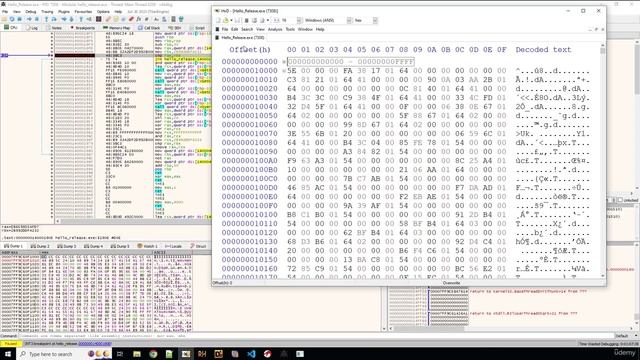Open Chrome from the taskbar
Image resolution: width=640 pixels, height=360 pixels.
point(153,354)
